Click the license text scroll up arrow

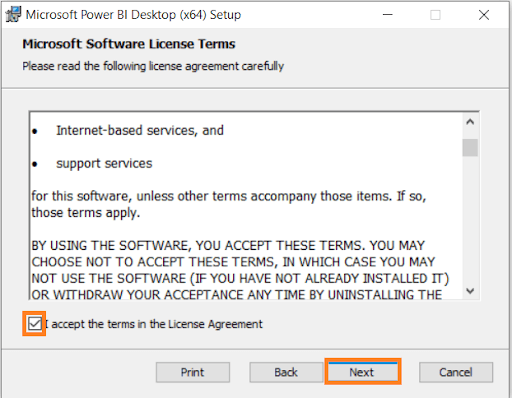(470, 122)
